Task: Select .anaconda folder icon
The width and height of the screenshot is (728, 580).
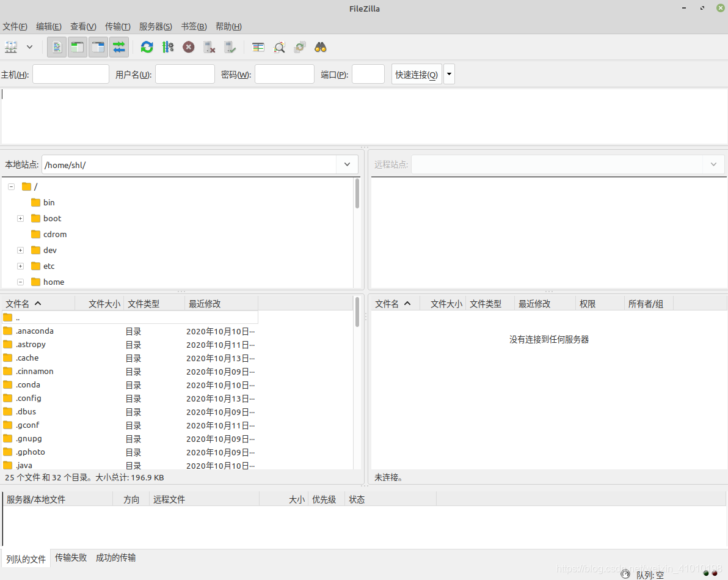Action: click(x=8, y=331)
